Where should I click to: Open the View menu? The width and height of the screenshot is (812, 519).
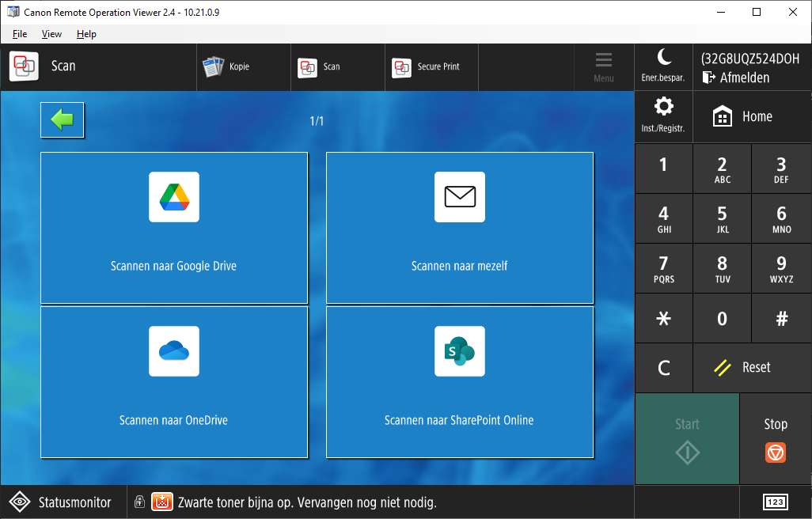click(51, 34)
